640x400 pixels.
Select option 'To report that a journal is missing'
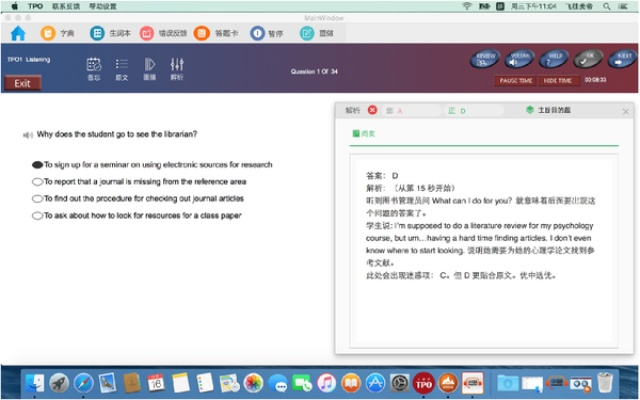point(38,182)
